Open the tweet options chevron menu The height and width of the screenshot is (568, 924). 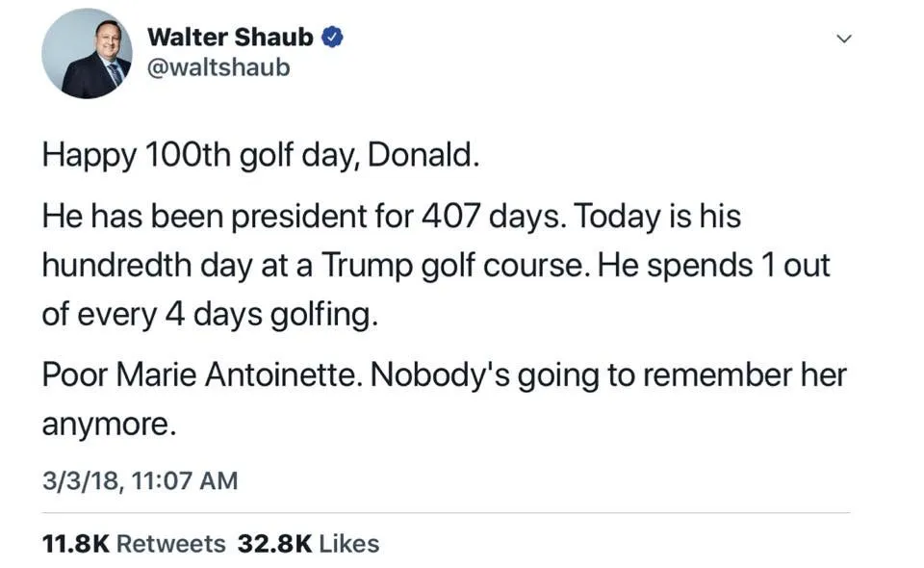(844, 39)
